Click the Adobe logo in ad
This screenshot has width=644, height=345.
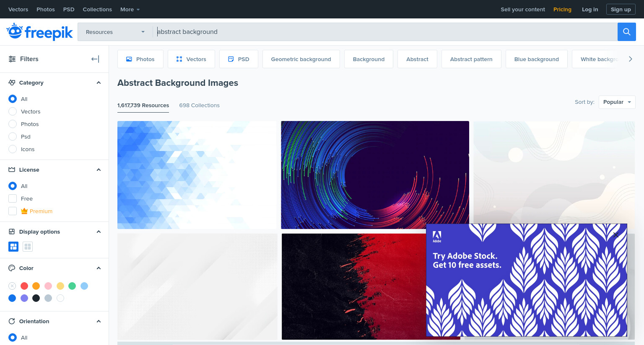pos(437,237)
